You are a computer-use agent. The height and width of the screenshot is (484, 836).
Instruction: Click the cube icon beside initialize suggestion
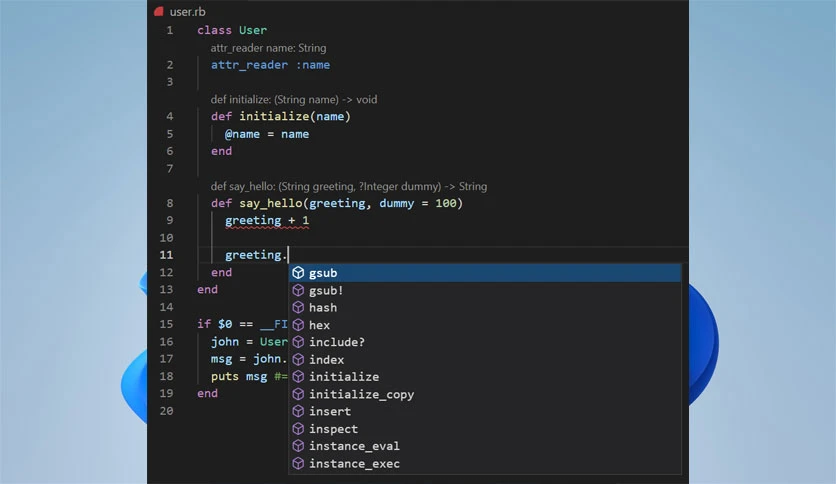[x=299, y=377]
